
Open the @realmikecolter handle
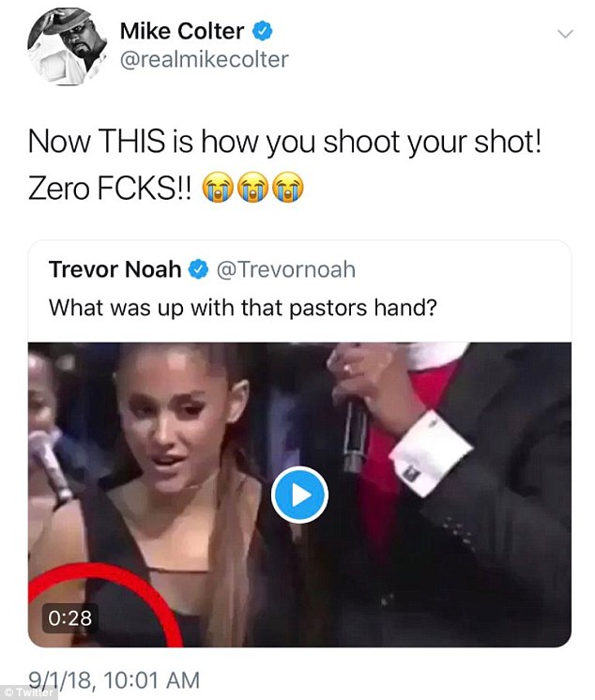[204, 60]
